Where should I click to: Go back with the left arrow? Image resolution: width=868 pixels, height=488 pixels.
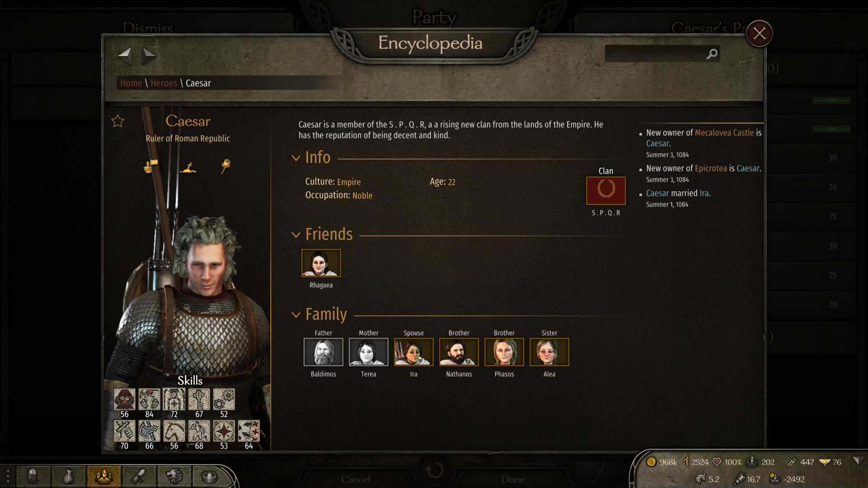click(125, 56)
